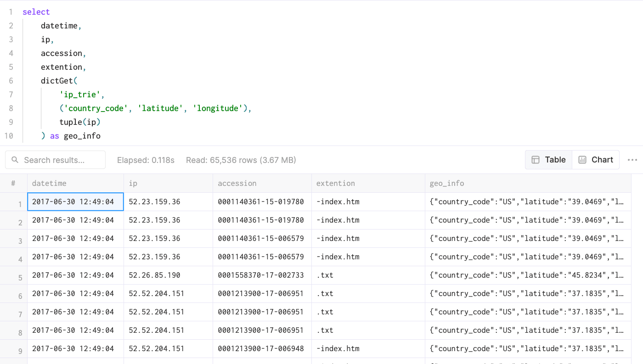Click the magnifier icon in the search box

[x=15, y=160]
